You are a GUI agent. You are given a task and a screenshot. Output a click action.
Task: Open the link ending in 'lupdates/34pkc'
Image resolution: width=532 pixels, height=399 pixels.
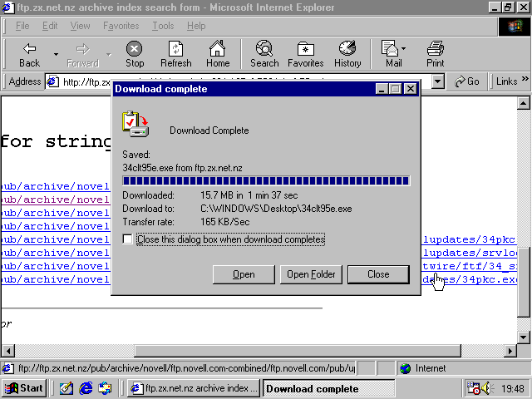pyautogui.click(x=469, y=239)
